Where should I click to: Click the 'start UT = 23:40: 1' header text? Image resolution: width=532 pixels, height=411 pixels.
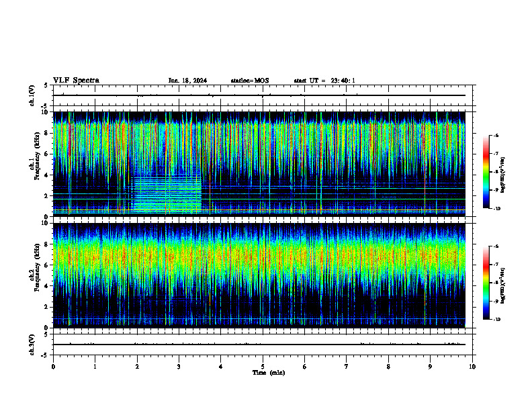[324, 81]
